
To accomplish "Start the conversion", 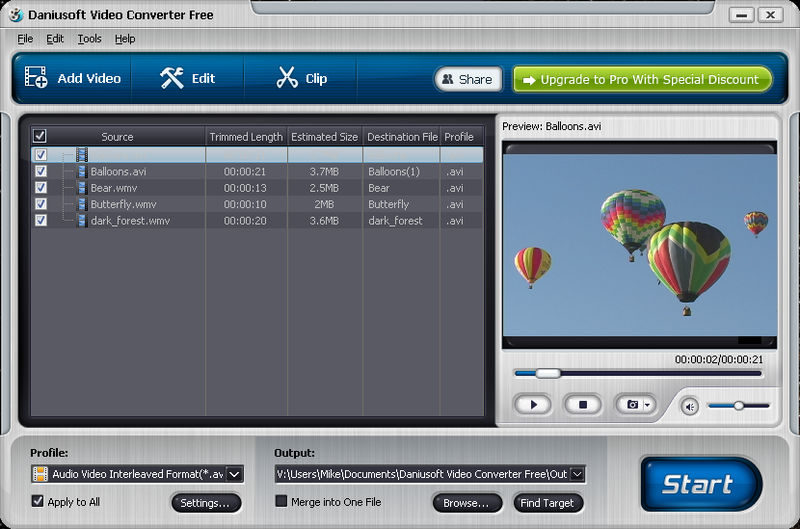I will pyautogui.click(x=701, y=484).
